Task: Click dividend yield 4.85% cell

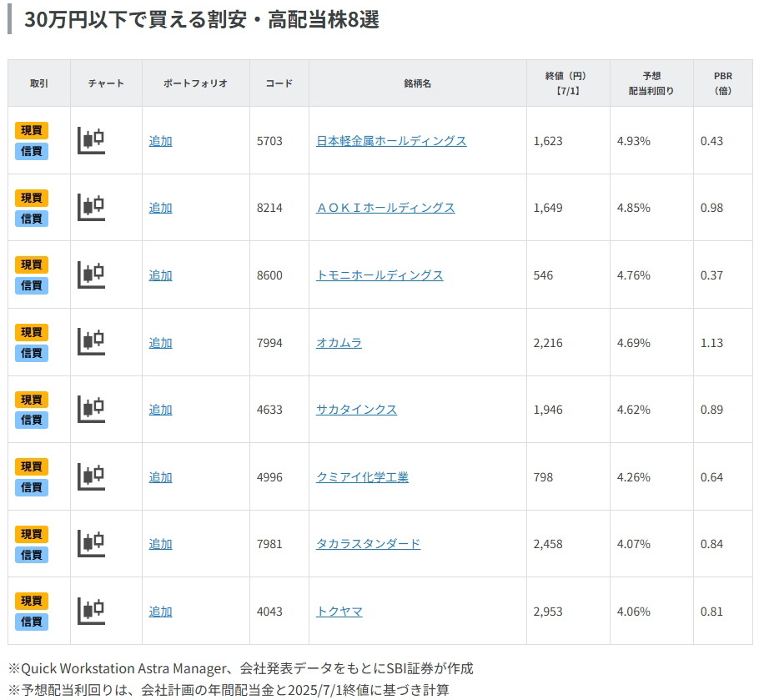Action: tap(651, 208)
